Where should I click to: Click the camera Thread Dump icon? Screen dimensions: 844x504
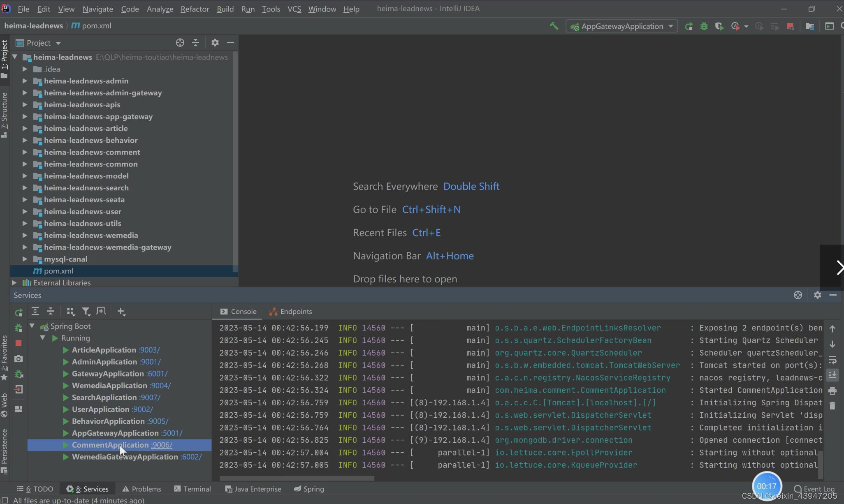coord(19,359)
